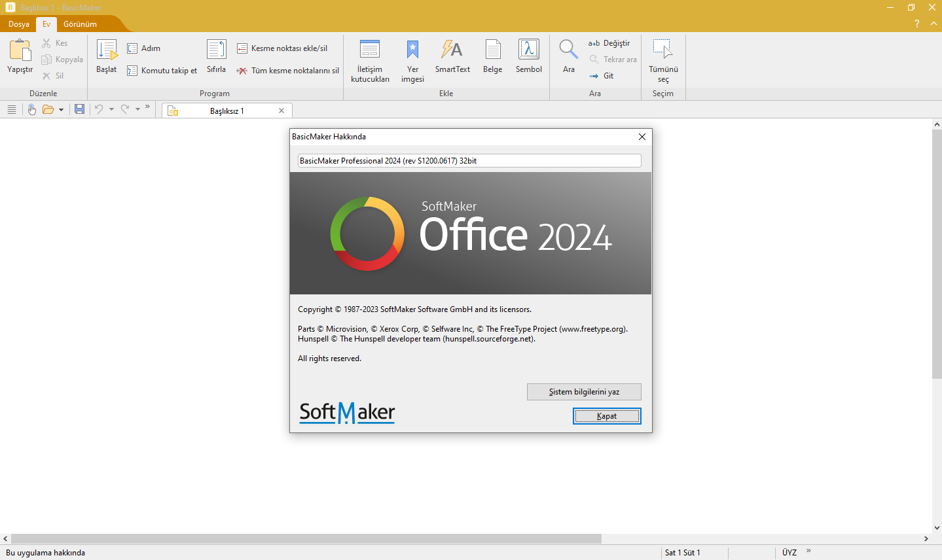Click the 'Sat 1 Süt 1' status text

click(683, 553)
